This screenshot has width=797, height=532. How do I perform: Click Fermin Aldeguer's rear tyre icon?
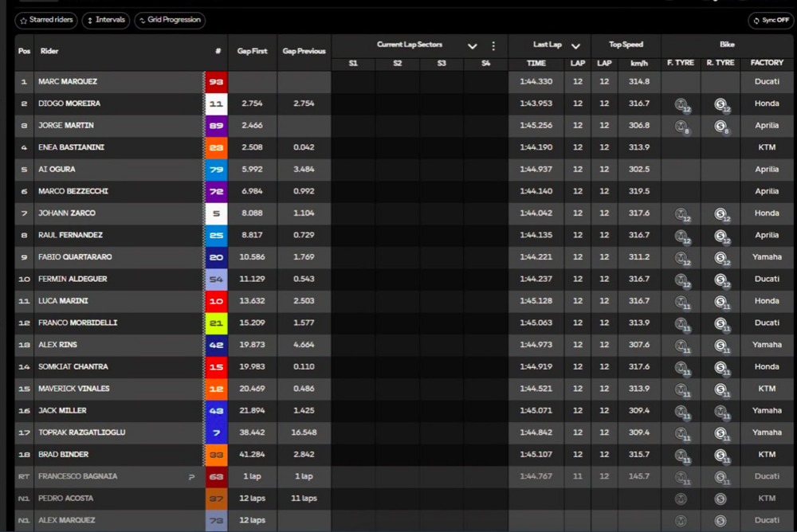(720, 280)
